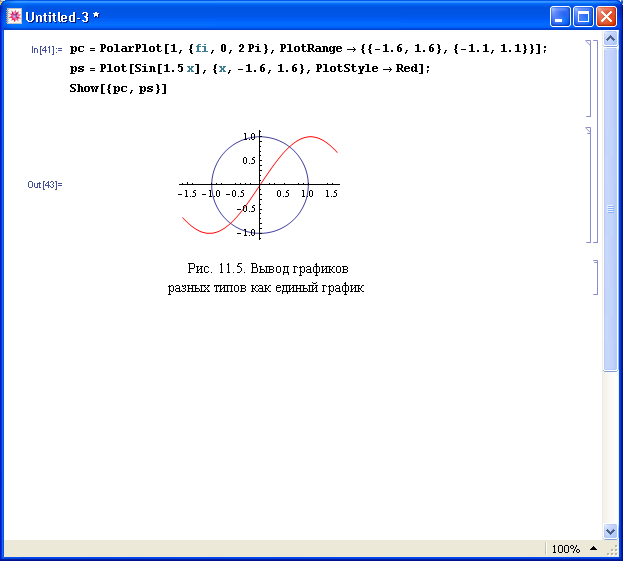This screenshot has height=561, width=623.
Task: Click the vertical scrollbar thumb
Action: coord(610,209)
